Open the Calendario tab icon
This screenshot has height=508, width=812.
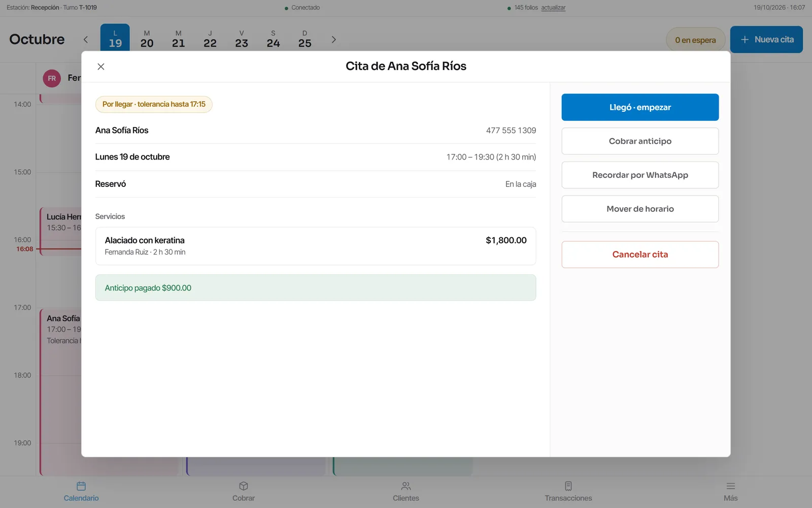tap(81, 486)
